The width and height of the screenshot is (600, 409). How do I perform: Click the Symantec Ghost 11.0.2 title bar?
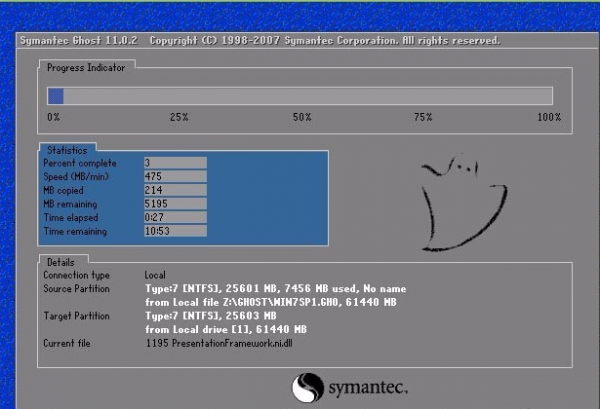point(306,41)
